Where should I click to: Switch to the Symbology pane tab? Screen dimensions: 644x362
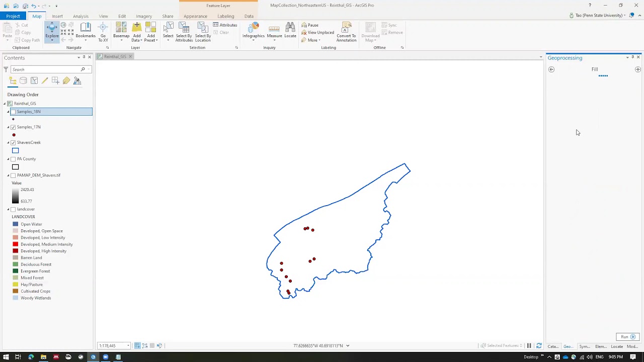coord(585,346)
